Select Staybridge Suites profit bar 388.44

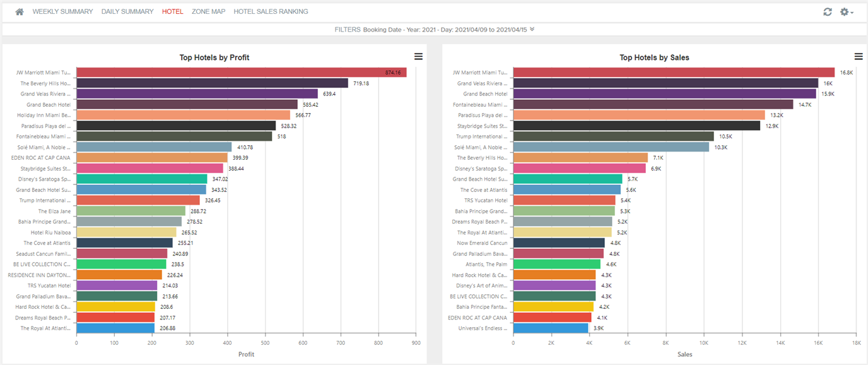(x=150, y=169)
